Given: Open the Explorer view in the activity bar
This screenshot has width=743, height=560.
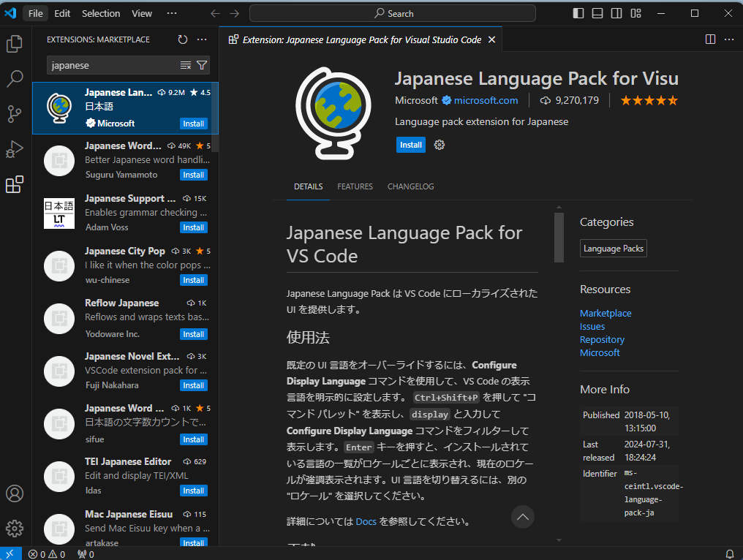Looking at the screenshot, I should pyautogui.click(x=15, y=44).
